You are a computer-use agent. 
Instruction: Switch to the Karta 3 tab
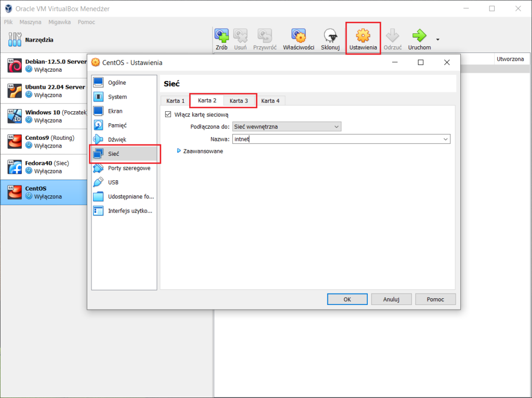point(239,101)
